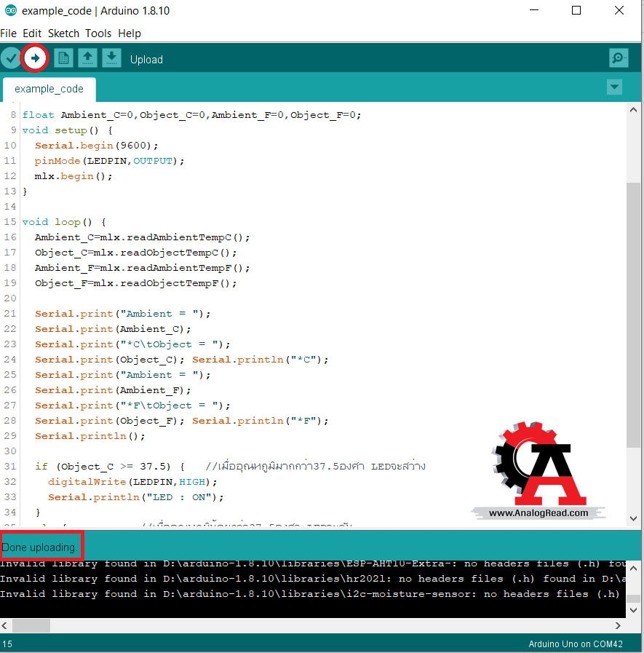Click "Arduino Uno on COM42" in status bar
The image size is (644, 653).
click(576, 644)
